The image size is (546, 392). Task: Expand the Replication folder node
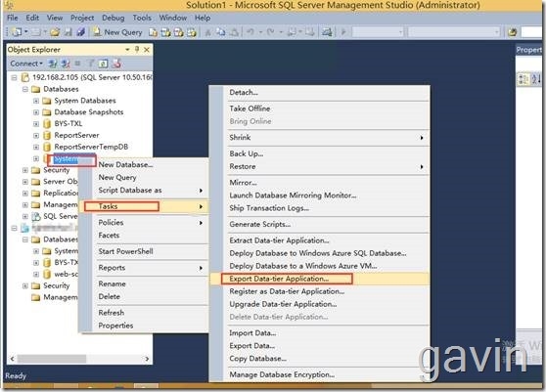coord(25,194)
